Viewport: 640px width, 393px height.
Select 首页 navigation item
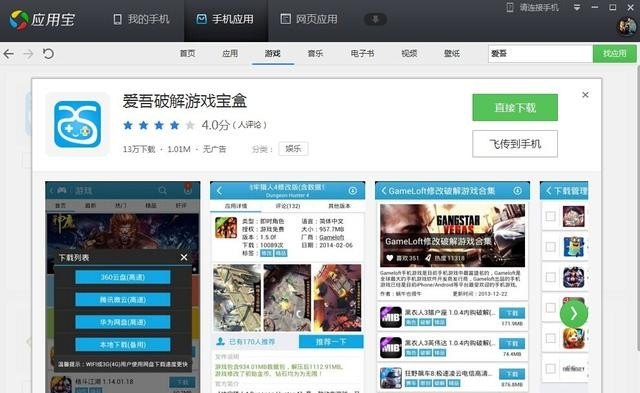pyautogui.click(x=187, y=53)
